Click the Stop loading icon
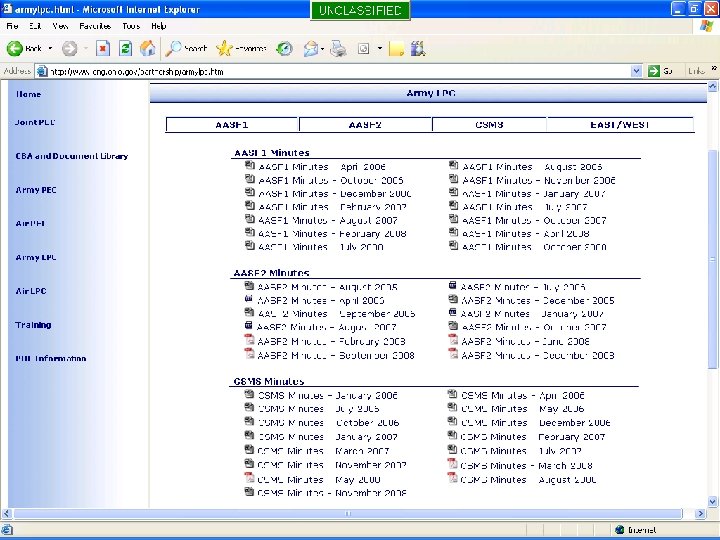Viewport: 720px width, 540px height. click(x=103, y=48)
